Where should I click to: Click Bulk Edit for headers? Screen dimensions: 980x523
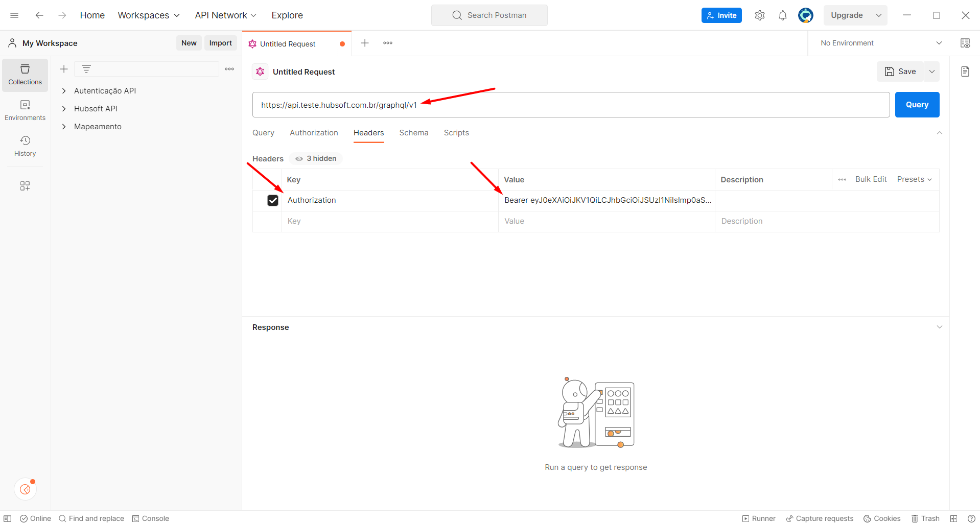871,179
